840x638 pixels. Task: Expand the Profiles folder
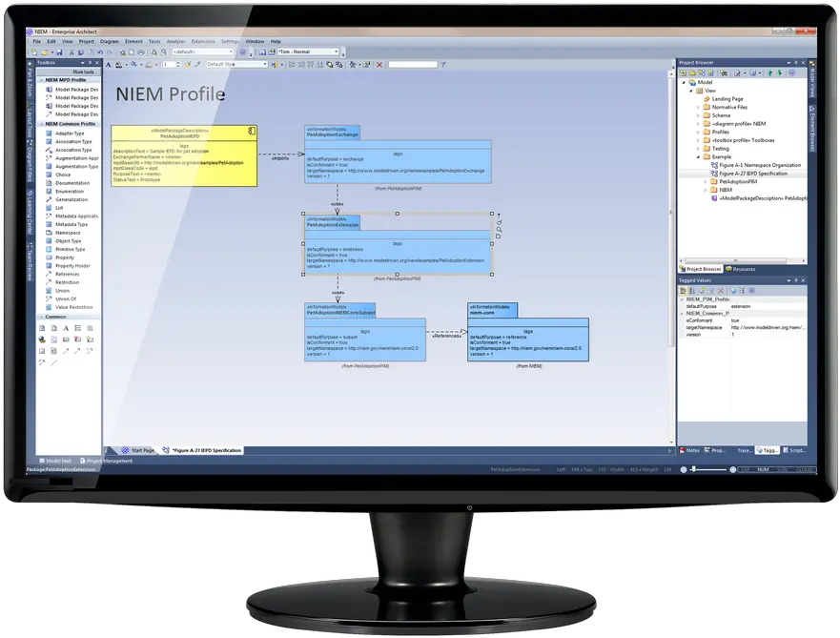pos(698,132)
